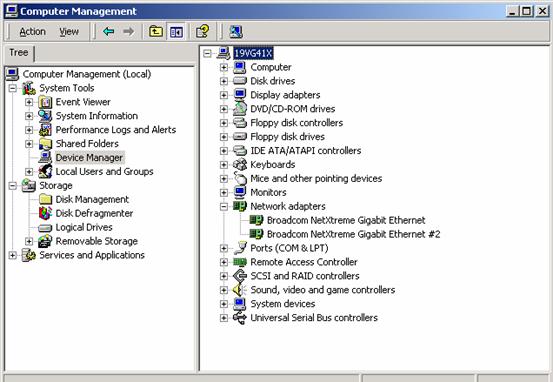Collapse the 19VG41X root node
This screenshot has height=382, width=553.
(x=207, y=53)
